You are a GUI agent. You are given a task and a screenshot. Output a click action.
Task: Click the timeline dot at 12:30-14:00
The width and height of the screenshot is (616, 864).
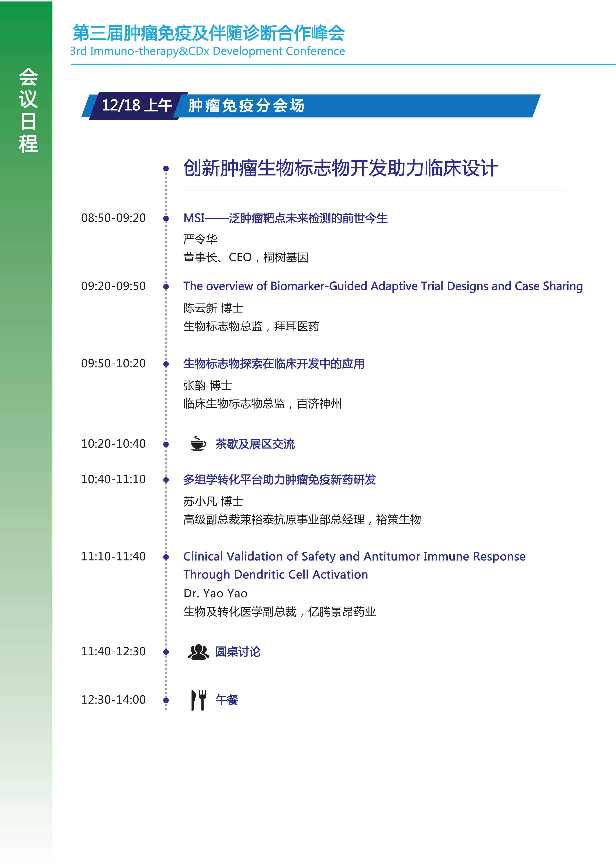coord(166,700)
